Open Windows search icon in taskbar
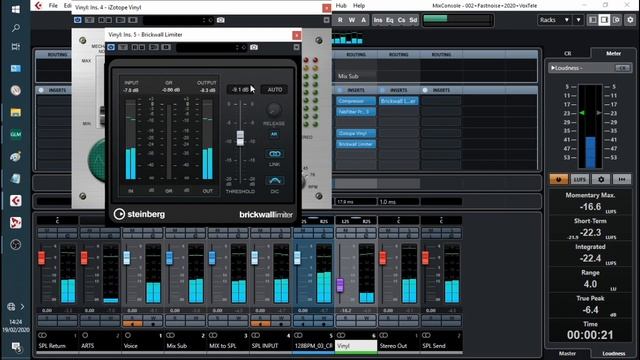 [16, 28]
